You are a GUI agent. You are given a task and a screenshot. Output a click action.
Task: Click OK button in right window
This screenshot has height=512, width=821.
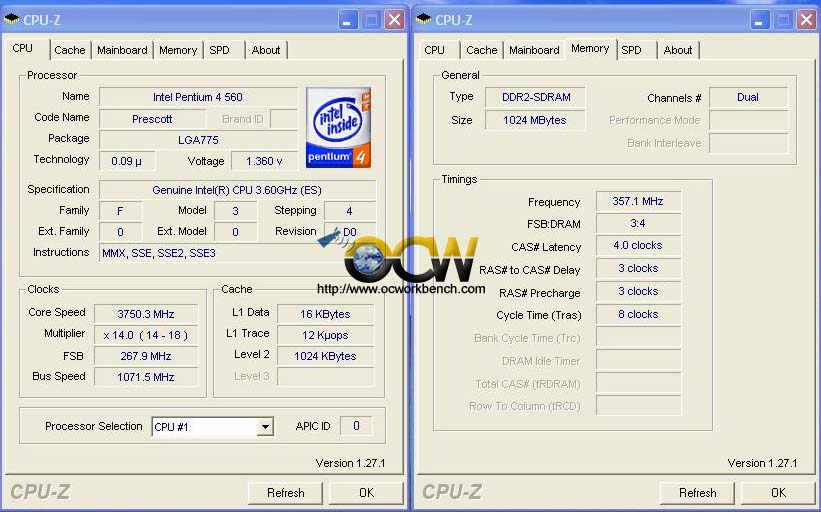click(779, 493)
